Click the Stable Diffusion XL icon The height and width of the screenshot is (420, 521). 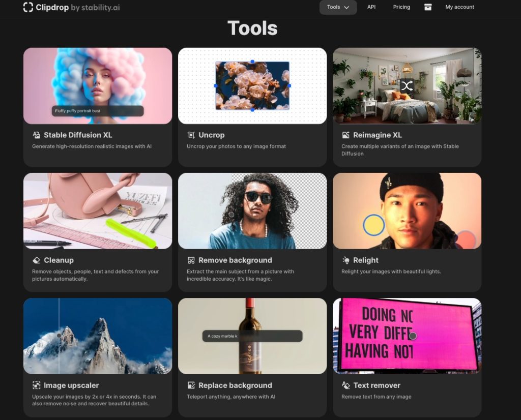coord(36,135)
